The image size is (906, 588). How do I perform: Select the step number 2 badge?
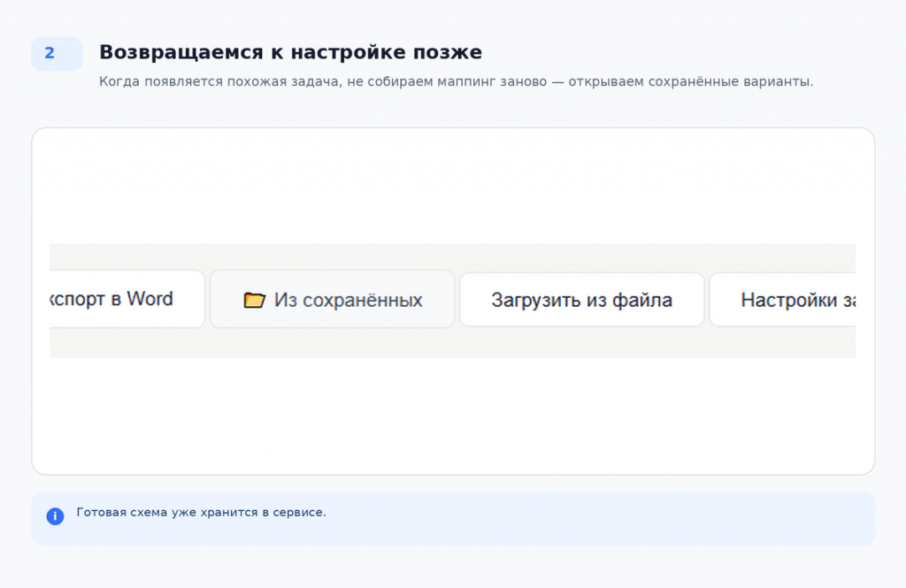(x=57, y=54)
